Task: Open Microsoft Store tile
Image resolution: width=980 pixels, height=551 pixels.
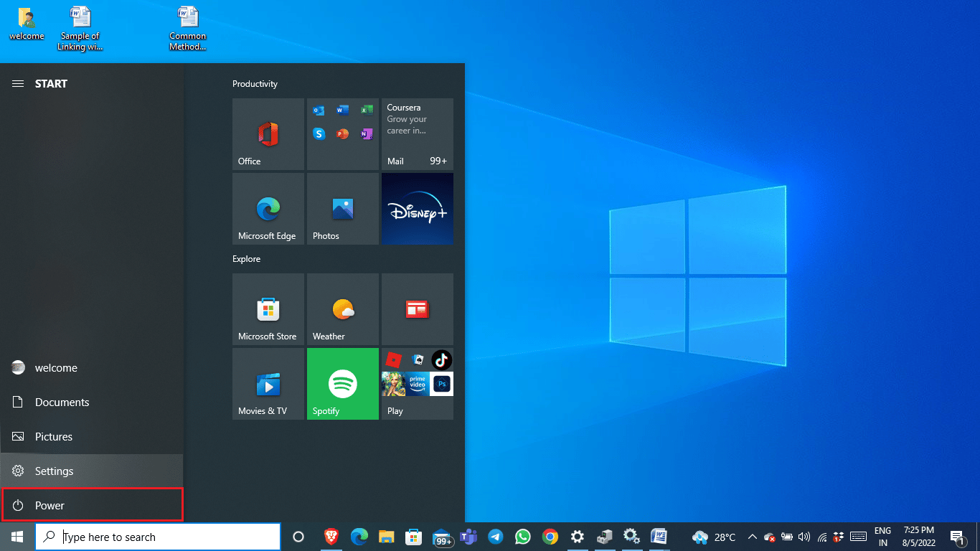Action: 268,309
